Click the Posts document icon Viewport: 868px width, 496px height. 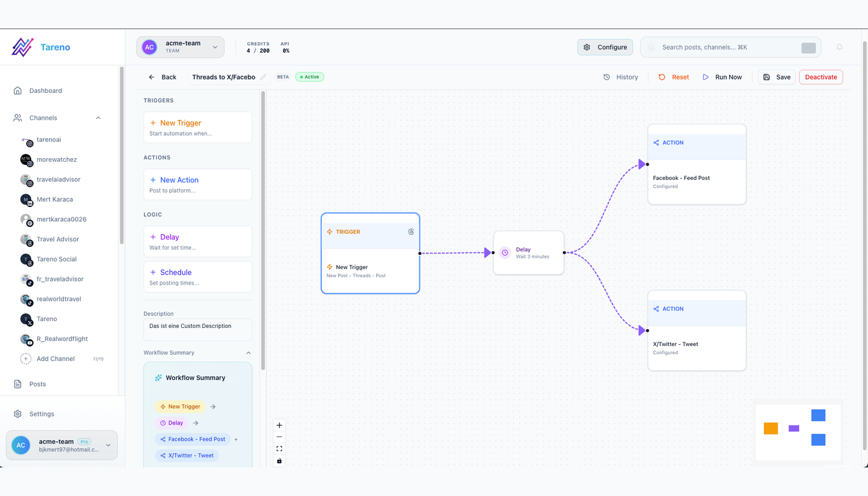tap(17, 384)
